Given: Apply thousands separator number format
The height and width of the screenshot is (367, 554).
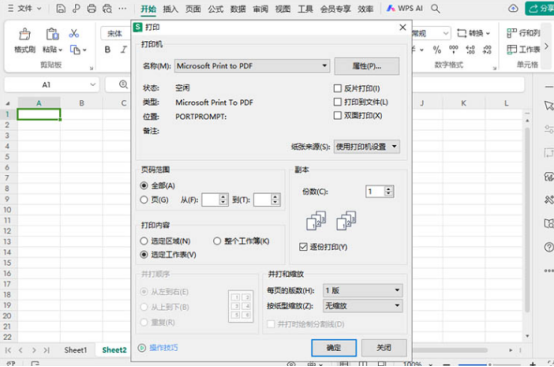Looking at the screenshot, I should point(453,49).
